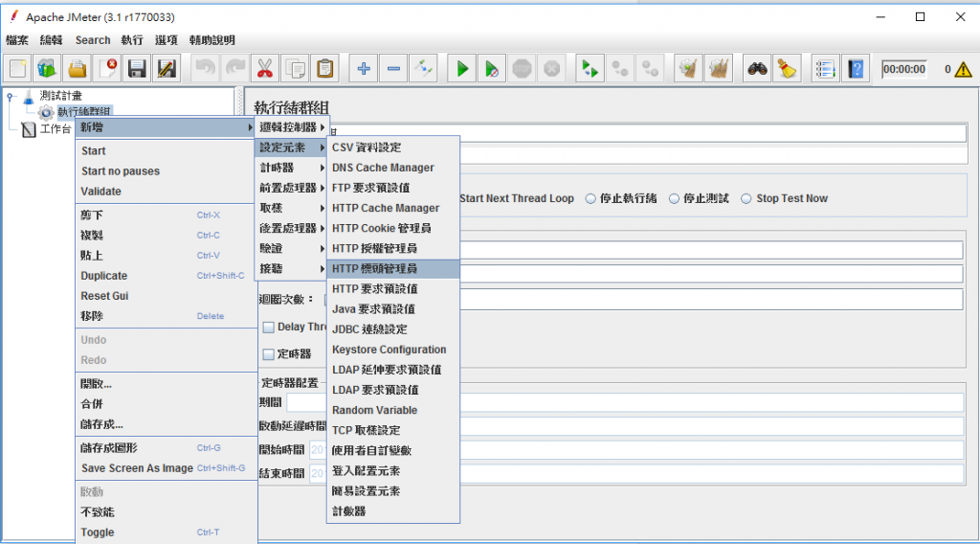Viewport: 980px width, 544px height.
Task: Open Help with question mark icon
Action: coord(855,69)
